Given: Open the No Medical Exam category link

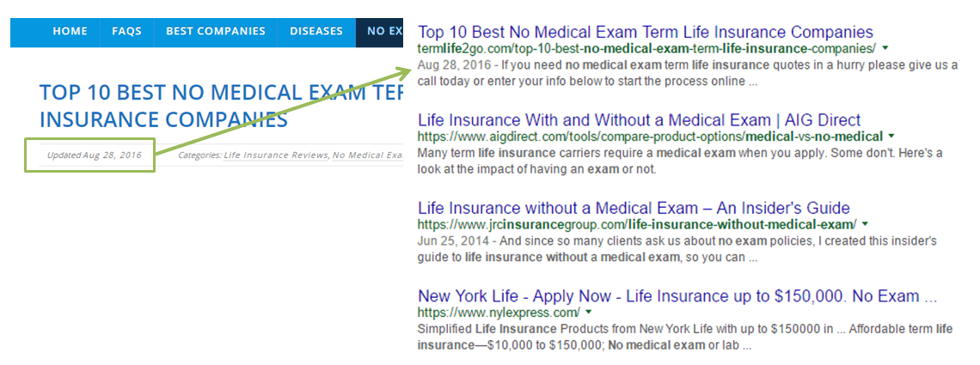Looking at the screenshot, I should coord(368,155).
